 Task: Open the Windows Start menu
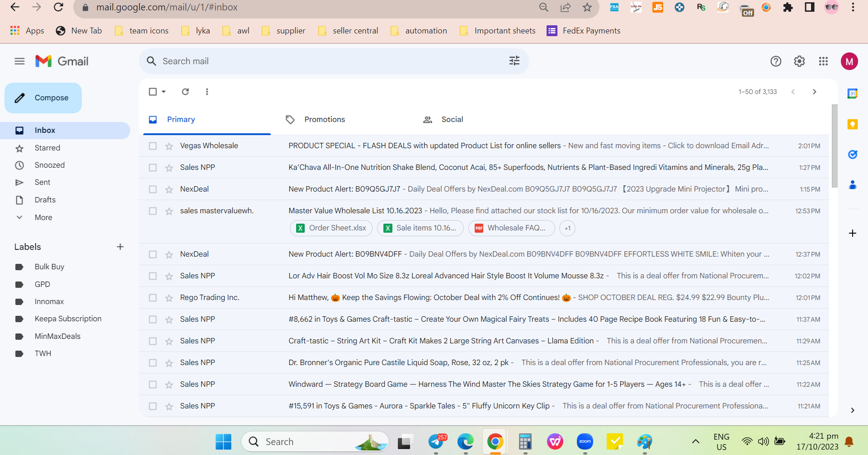[x=223, y=441]
